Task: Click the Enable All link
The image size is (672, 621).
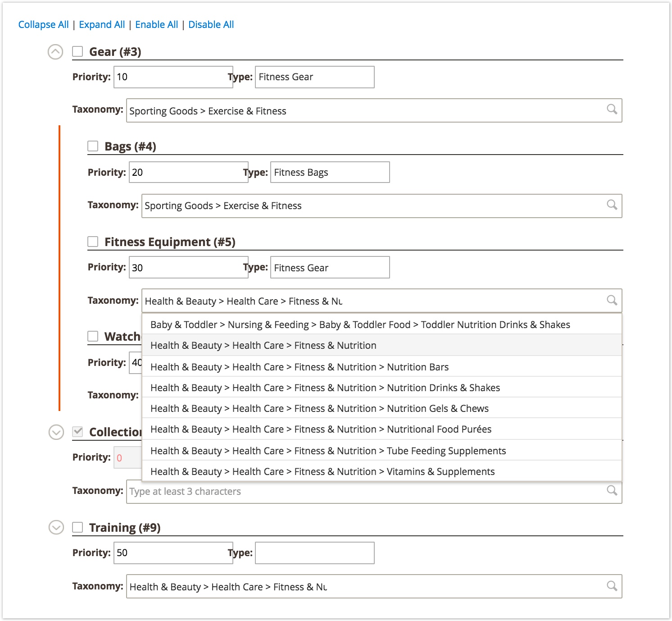Action: click(x=157, y=25)
